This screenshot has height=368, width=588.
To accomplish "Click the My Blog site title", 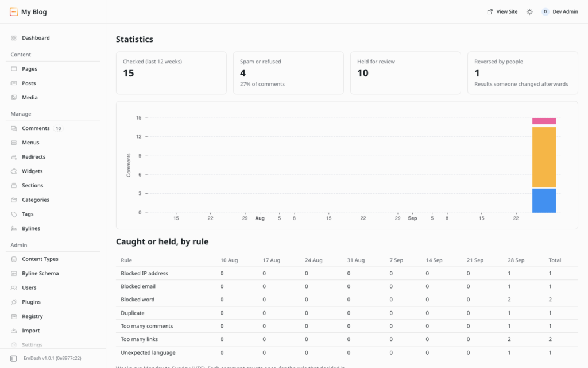I will coord(34,12).
